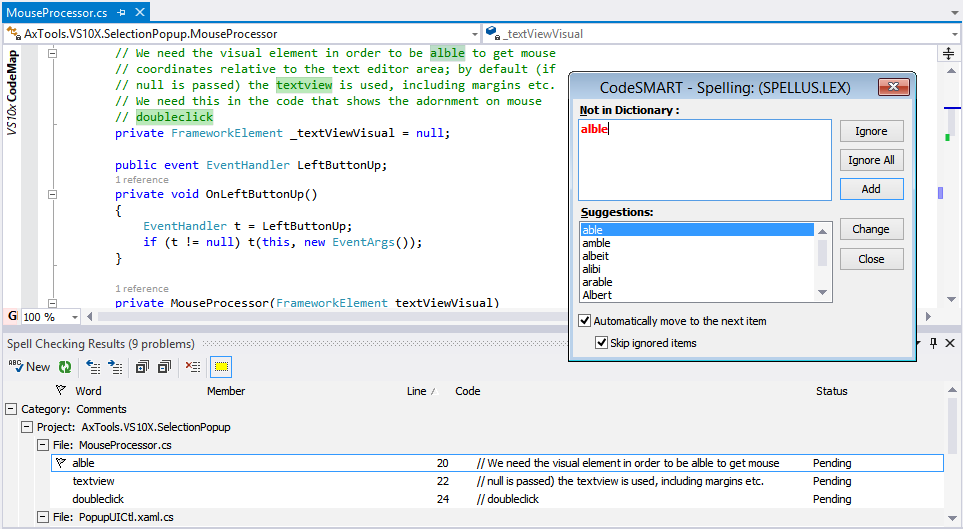Viewport: 963px width, 529px height.
Task: Close the Spell Checking Results panel
Action: tap(950, 343)
